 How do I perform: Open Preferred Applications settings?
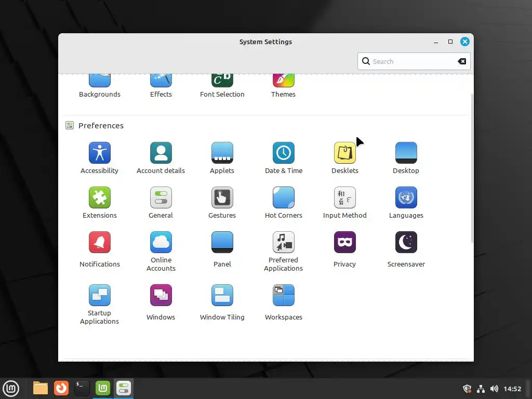(x=283, y=252)
